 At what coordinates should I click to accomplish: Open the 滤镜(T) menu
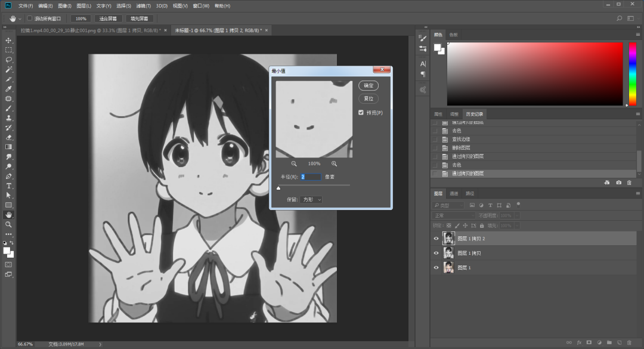(x=143, y=6)
